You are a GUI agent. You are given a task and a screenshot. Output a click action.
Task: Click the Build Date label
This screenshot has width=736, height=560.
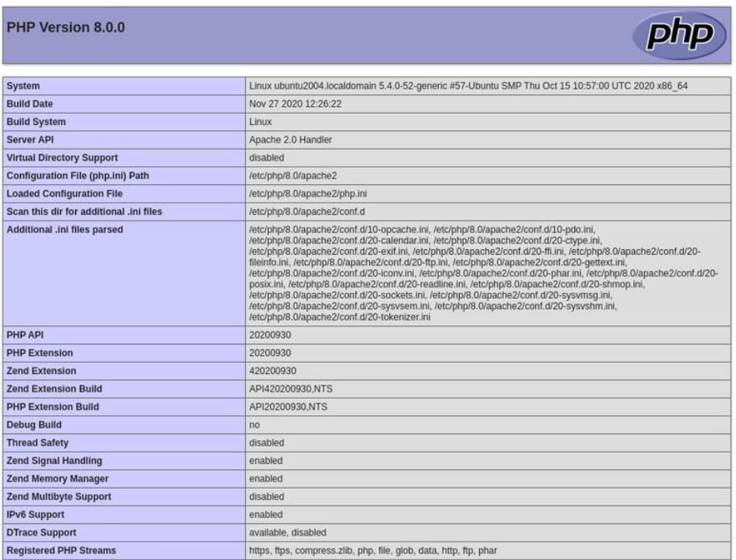[x=30, y=103]
